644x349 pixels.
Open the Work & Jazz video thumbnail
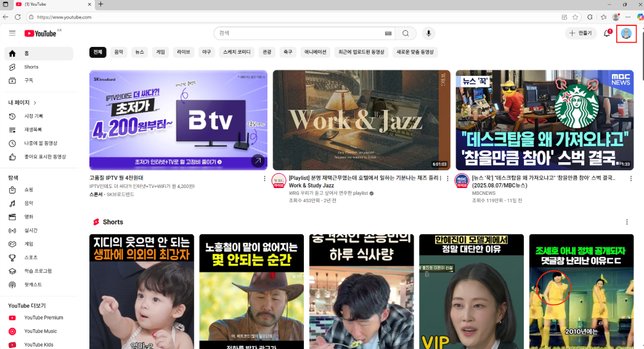point(361,120)
